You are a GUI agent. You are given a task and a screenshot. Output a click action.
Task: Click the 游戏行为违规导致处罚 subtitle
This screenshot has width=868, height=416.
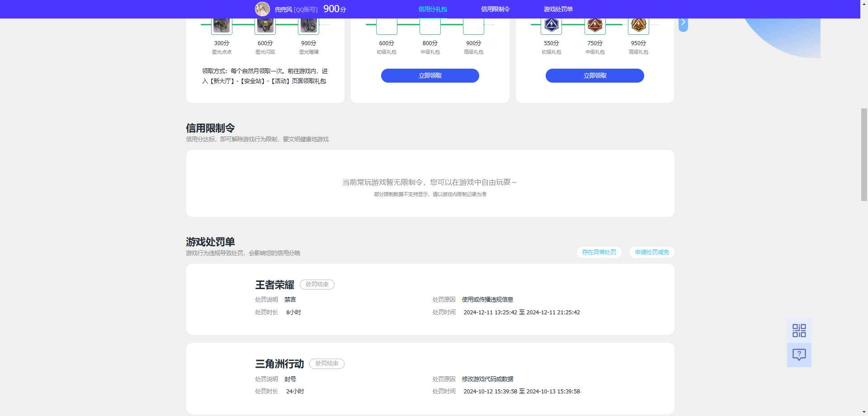pos(243,253)
